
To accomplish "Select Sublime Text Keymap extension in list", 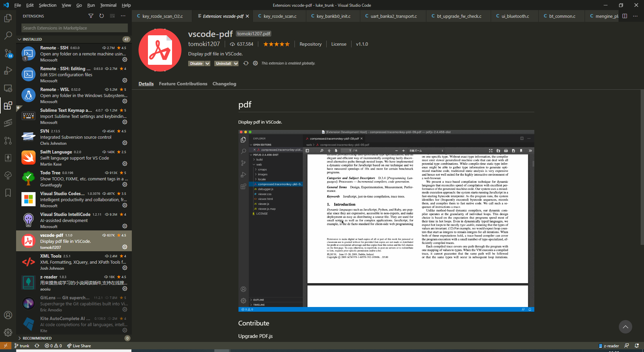I will (74, 116).
